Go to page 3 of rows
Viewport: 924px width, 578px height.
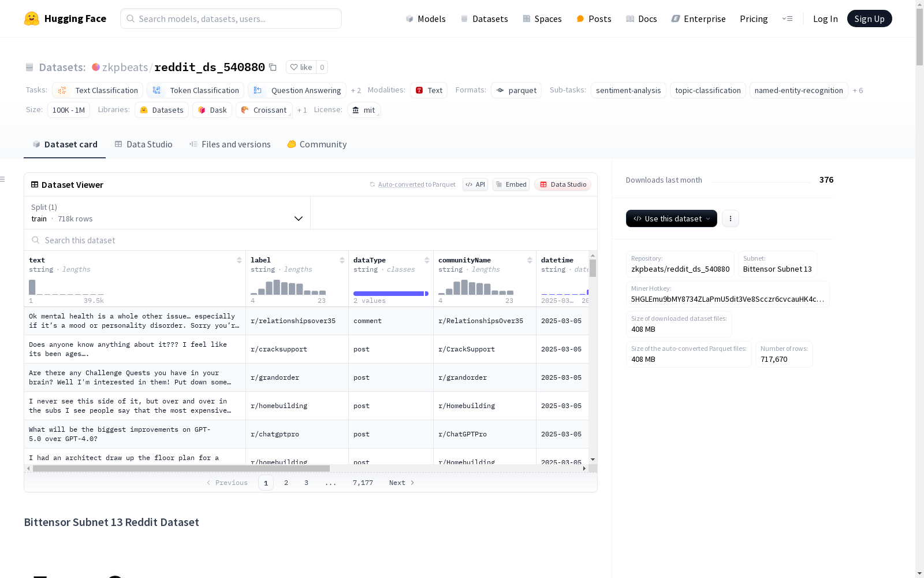click(x=306, y=483)
